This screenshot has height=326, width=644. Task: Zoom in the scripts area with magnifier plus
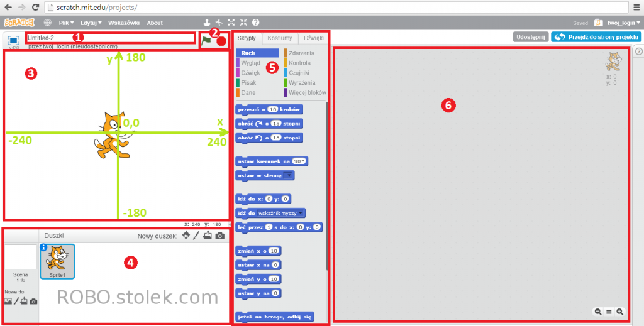point(620,312)
